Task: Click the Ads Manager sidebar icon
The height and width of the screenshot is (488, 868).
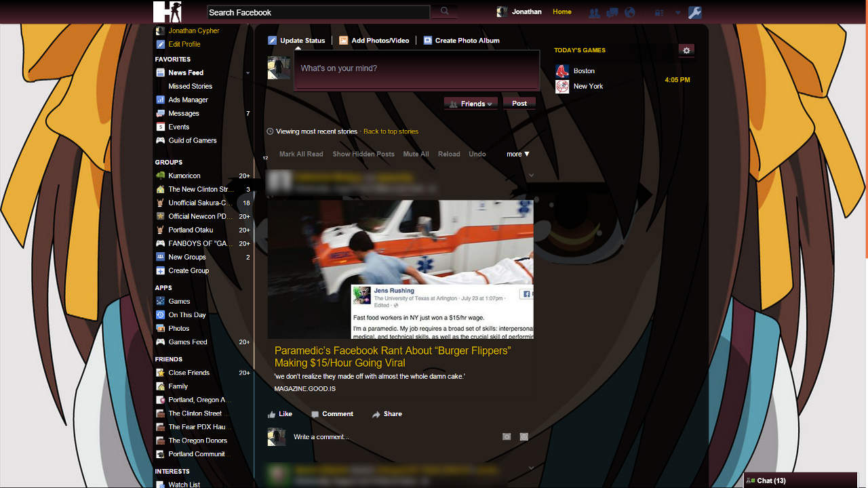Action: (161, 100)
